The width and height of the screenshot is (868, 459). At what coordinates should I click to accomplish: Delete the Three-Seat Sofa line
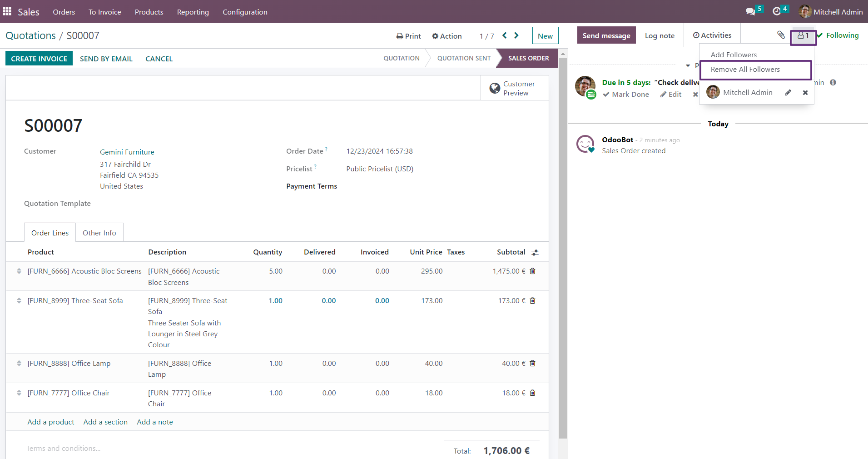point(533,300)
